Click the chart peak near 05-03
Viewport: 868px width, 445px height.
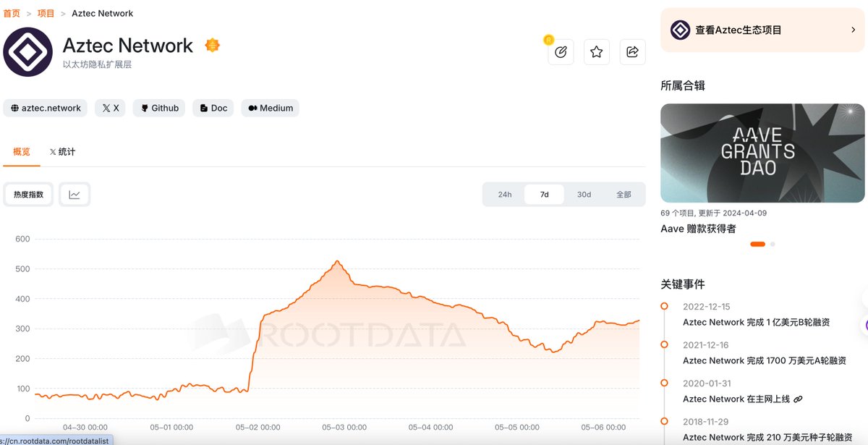pyautogui.click(x=337, y=261)
